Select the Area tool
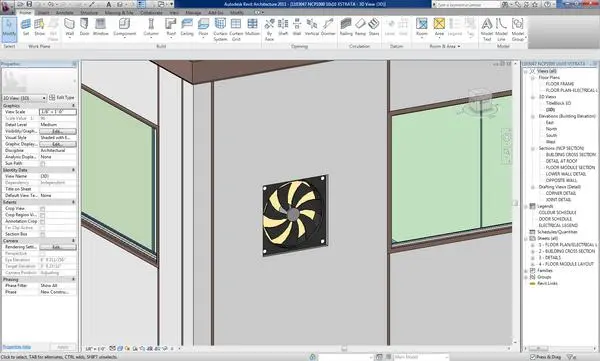This screenshot has height=361, width=600. coord(439,28)
